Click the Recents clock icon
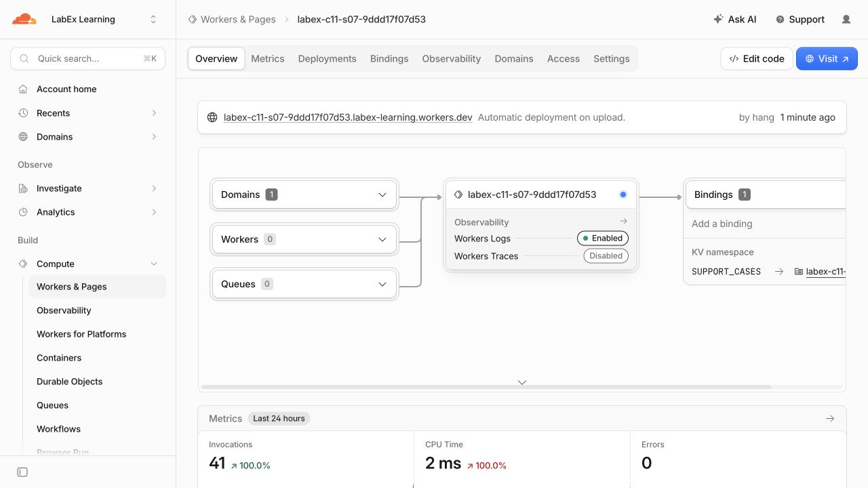This screenshot has width=868, height=488. point(23,113)
